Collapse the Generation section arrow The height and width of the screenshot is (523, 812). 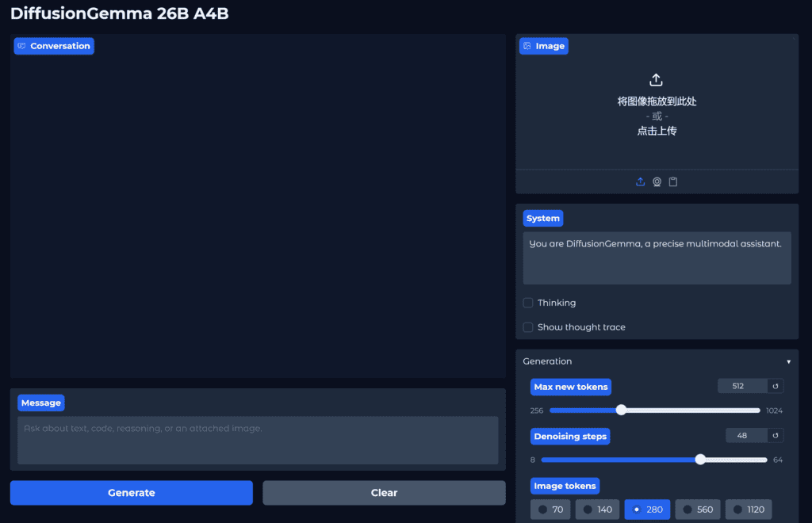click(x=789, y=361)
